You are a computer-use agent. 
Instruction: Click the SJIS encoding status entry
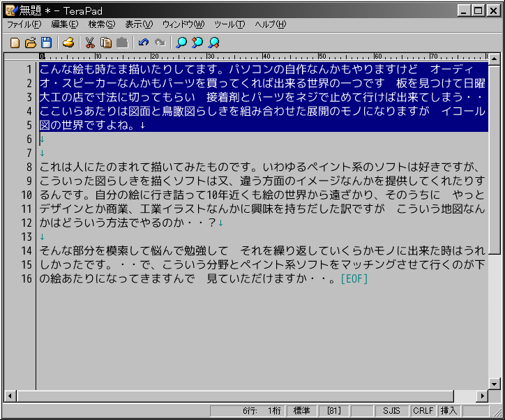pos(391,411)
